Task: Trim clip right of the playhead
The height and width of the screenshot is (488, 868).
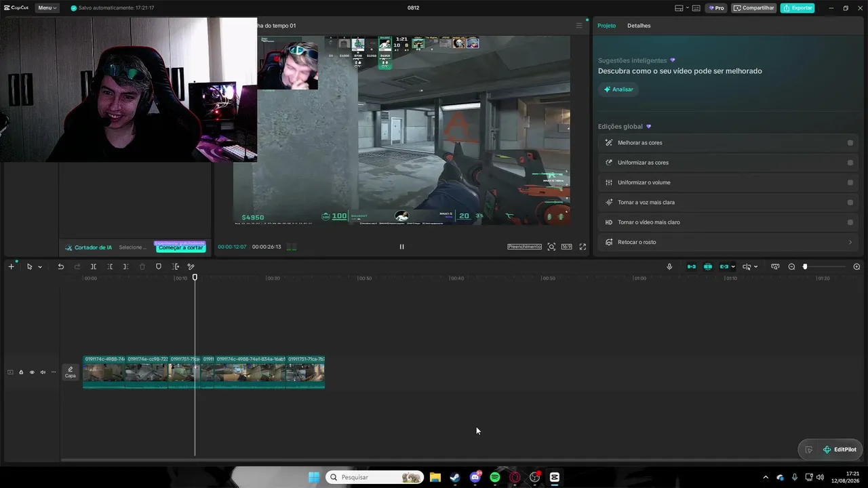Action: [125, 266]
